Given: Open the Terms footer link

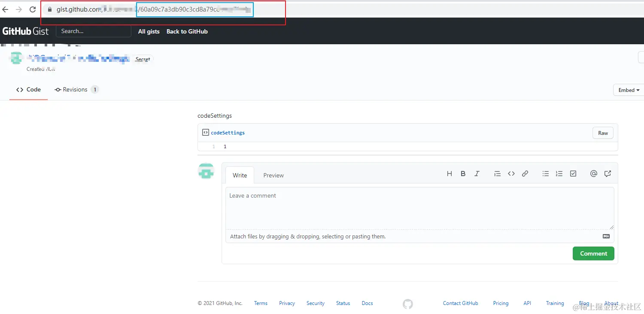Looking at the screenshot, I should point(261,303).
